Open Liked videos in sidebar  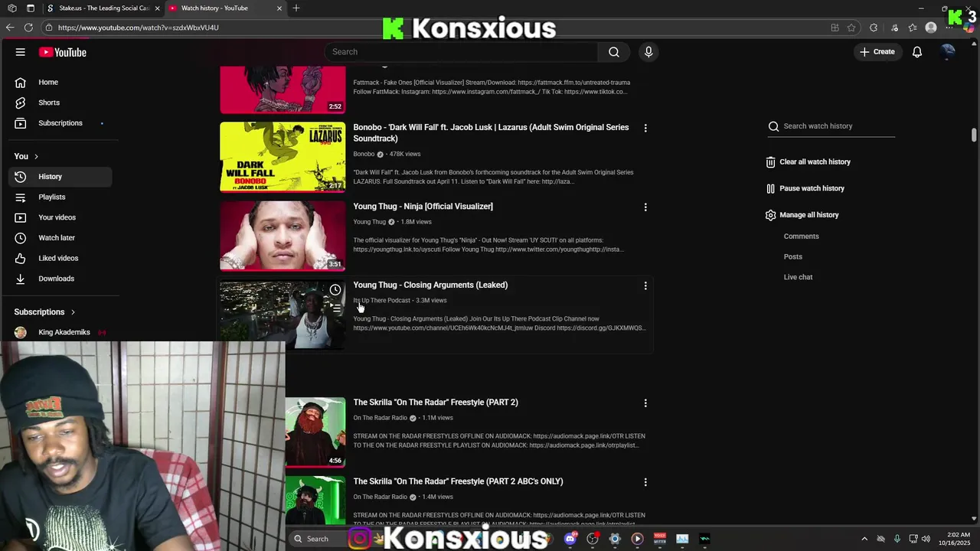[60, 258]
